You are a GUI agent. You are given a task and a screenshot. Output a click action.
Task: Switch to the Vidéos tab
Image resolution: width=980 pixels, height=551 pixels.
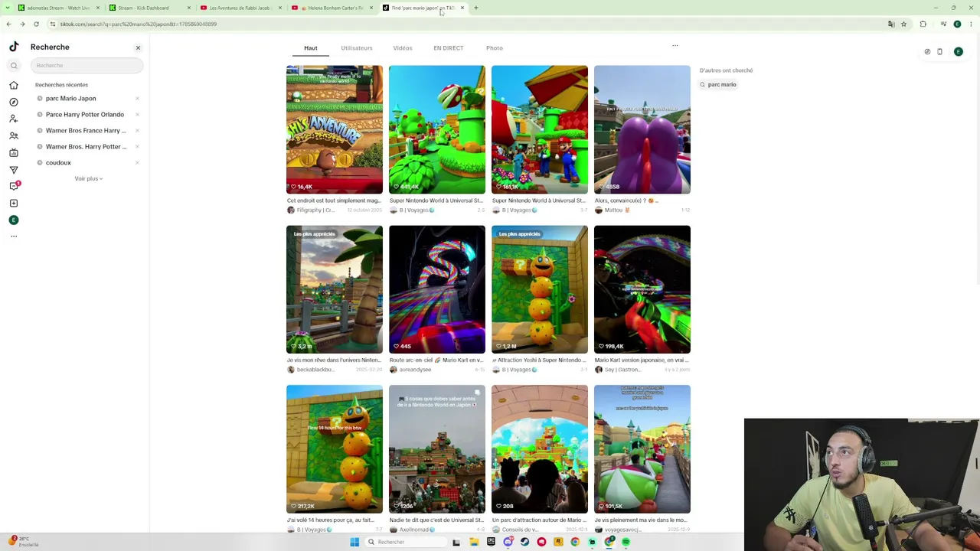(x=403, y=48)
